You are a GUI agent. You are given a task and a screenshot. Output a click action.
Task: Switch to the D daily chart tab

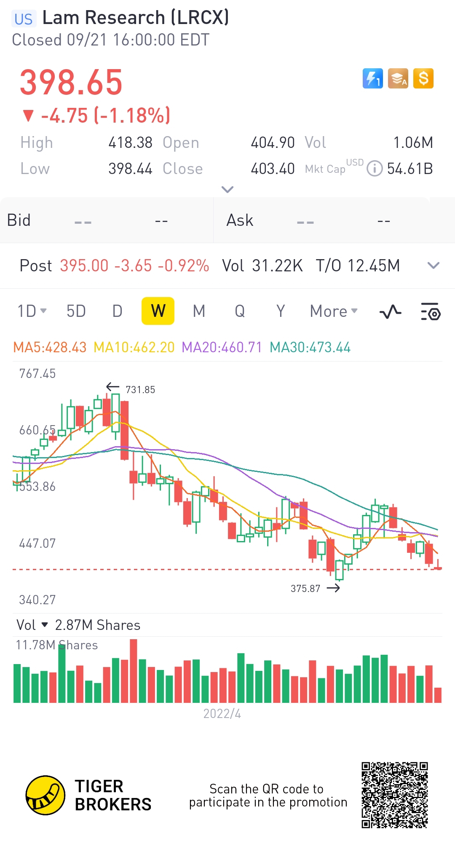click(x=117, y=311)
